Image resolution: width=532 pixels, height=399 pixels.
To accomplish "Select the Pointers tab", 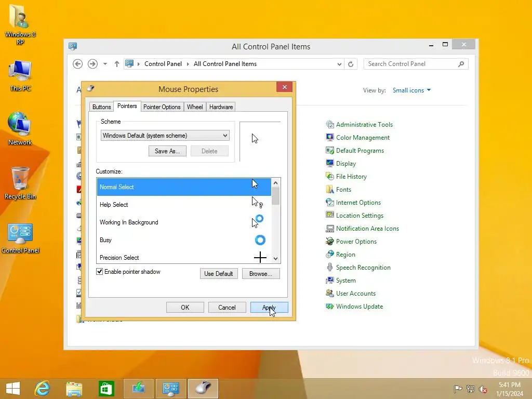I will [x=127, y=106].
